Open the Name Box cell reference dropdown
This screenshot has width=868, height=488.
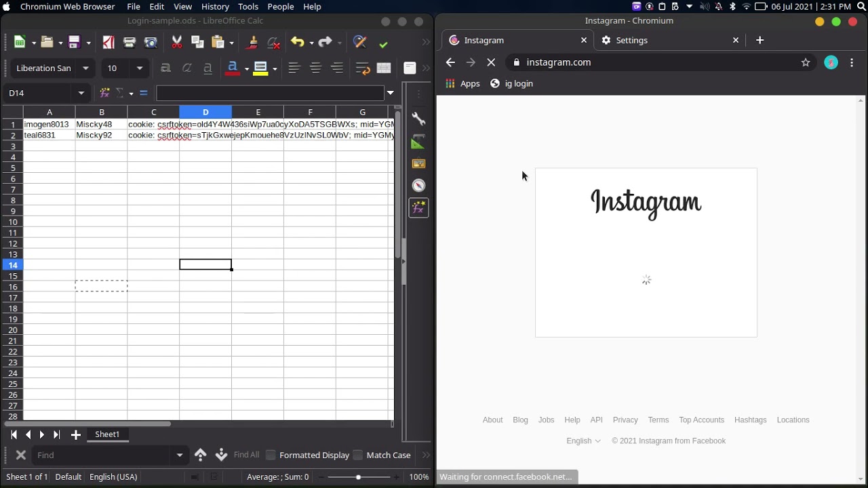(81, 93)
